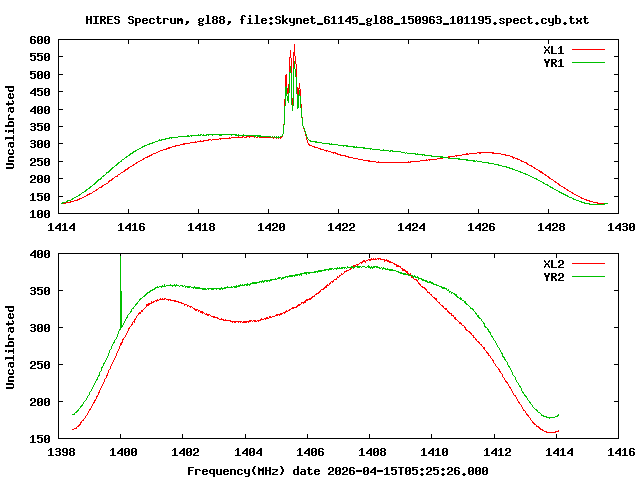The height and width of the screenshot is (480, 640).
Task: Click the 1412 frequency tick label
Action: pos(497,452)
